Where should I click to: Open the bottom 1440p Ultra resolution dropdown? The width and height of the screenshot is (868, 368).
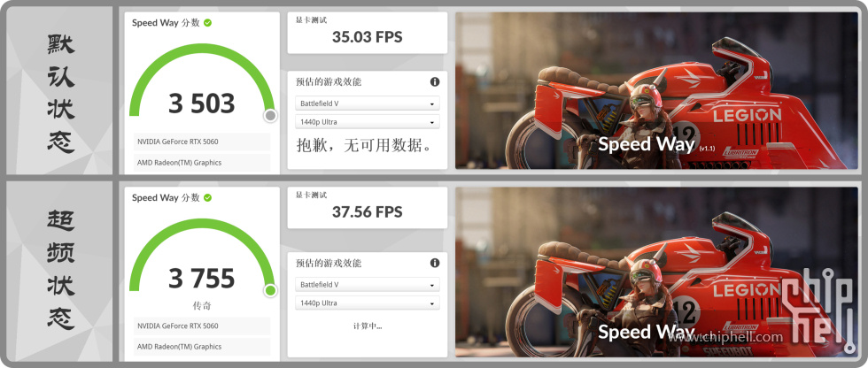pyautogui.click(x=368, y=303)
